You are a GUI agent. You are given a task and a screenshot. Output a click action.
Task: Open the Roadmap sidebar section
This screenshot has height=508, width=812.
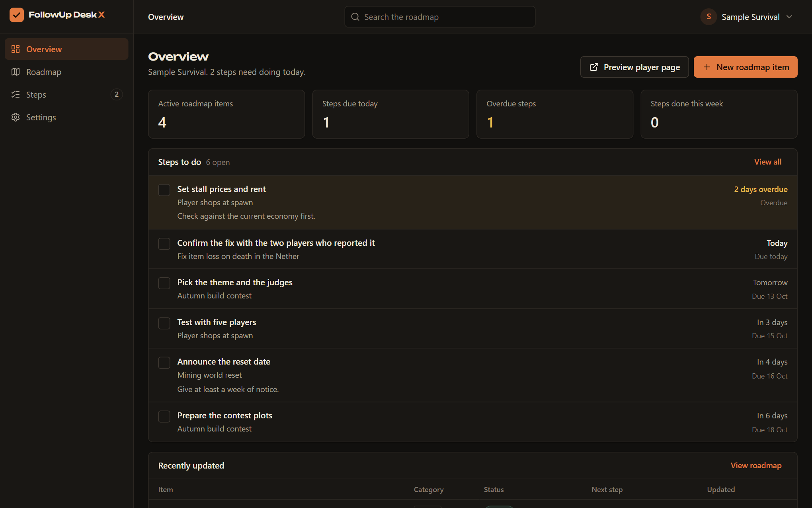[66, 72]
